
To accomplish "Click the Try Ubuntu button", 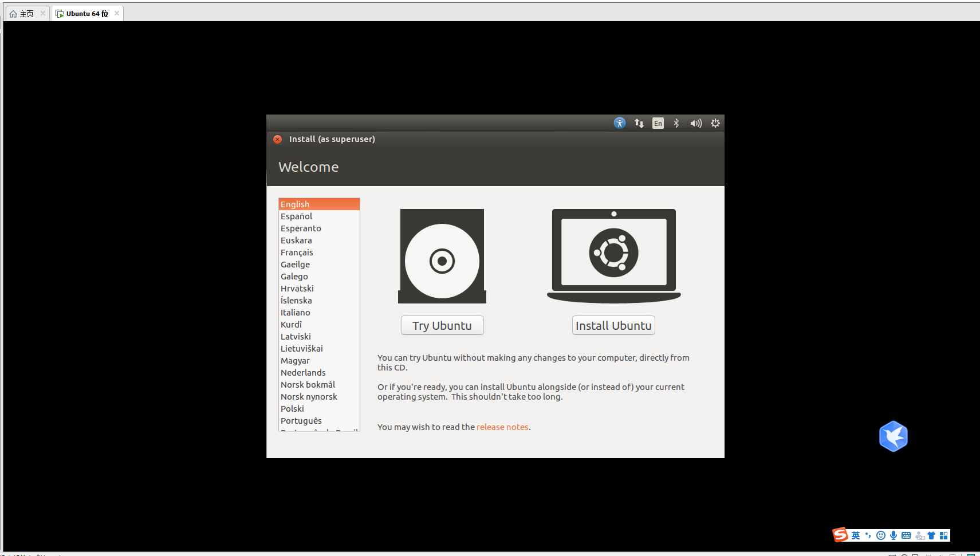I will [x=442, y=325].
